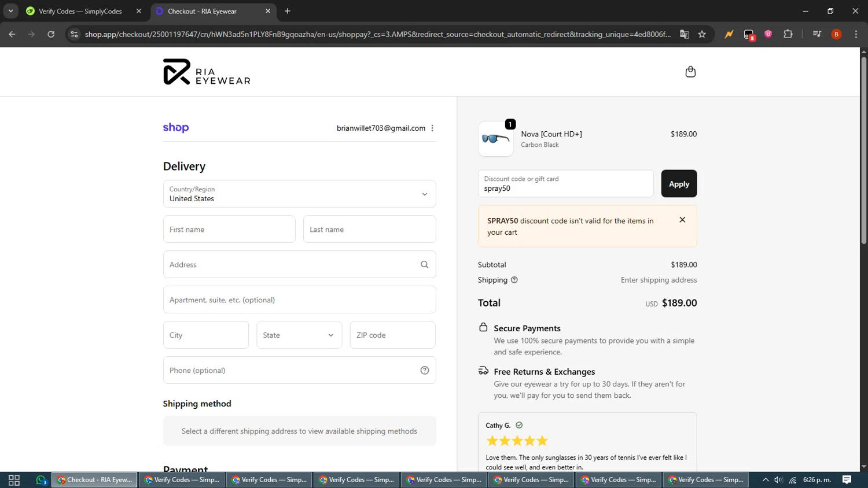Click the brianwillet703@gmail.com email text
This screenshot has height=488, width=868.
[381, 128]
